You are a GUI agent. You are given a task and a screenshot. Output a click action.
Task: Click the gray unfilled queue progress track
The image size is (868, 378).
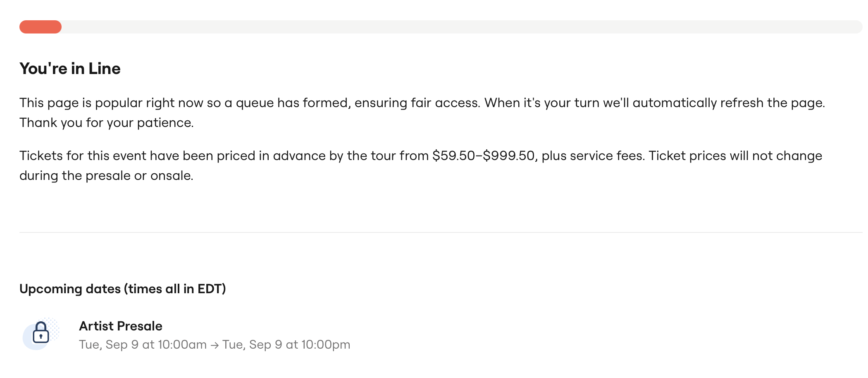coord(455,27)
